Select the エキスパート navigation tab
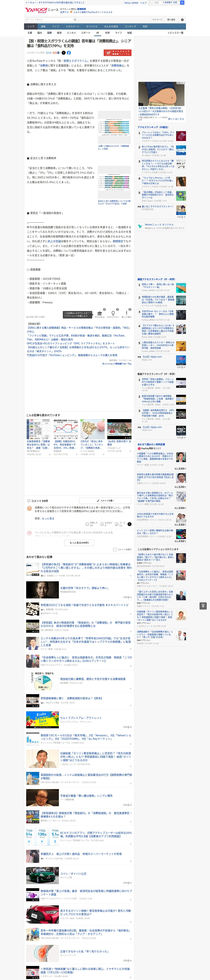Screen dimensions: 210x980 [72, 27]
